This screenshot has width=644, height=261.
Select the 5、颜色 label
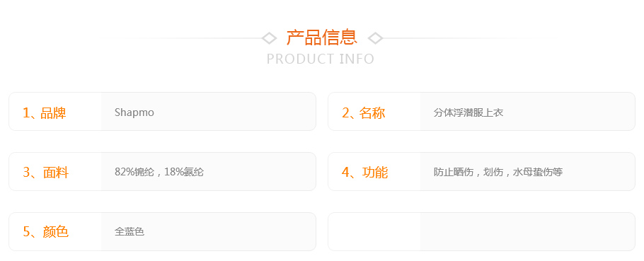(x=45, y=232)
